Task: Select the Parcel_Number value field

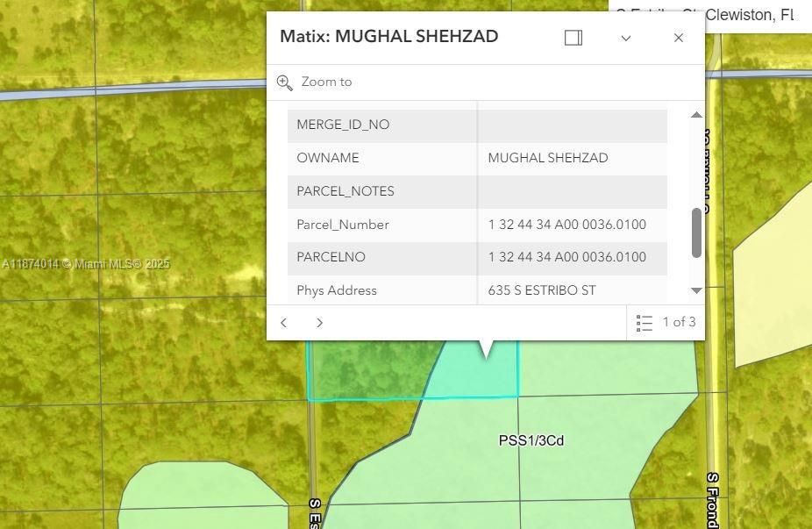Action: (567, 225)
